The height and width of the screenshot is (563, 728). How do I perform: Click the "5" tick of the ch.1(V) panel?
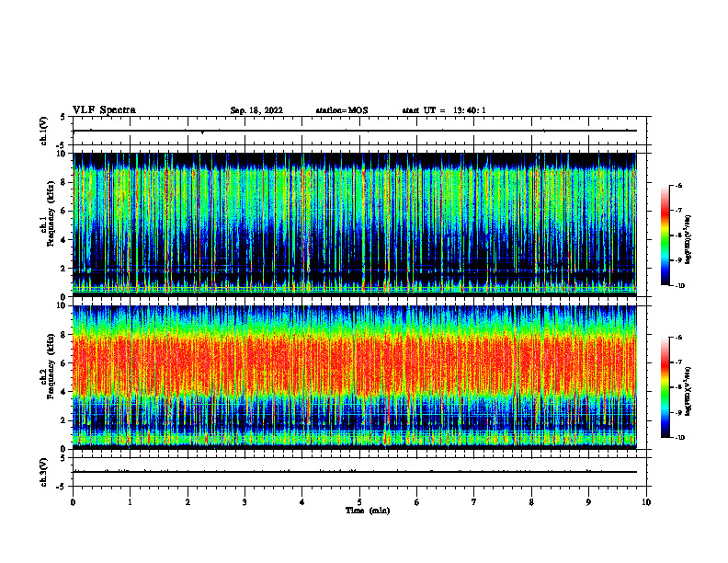coord(64,117)
